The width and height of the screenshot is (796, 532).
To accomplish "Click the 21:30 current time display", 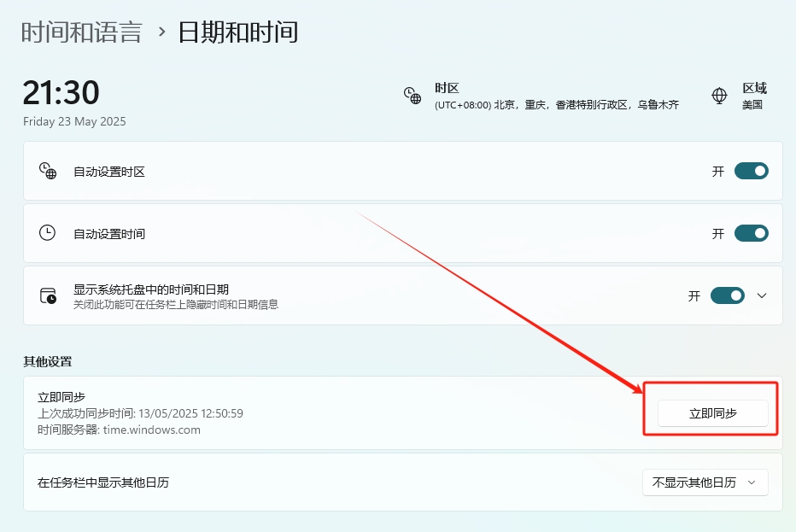I will (61, 92).
